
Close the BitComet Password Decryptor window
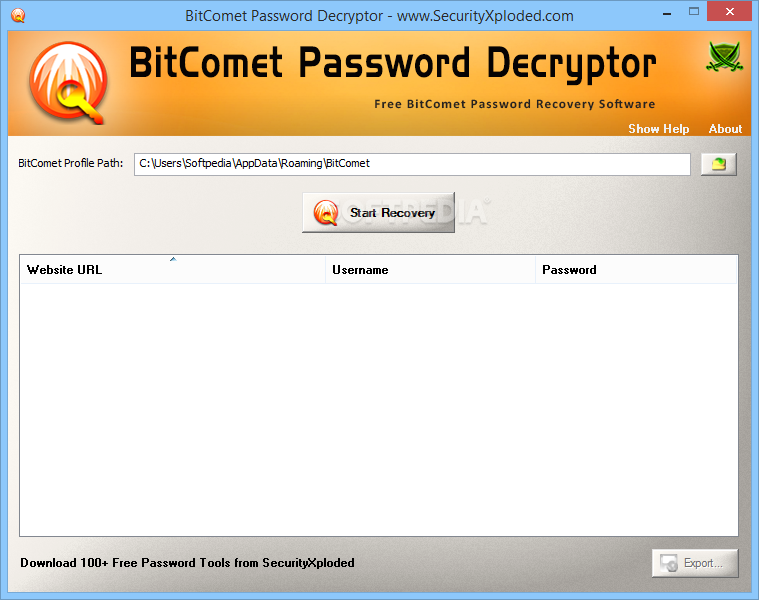coord(729,12)
